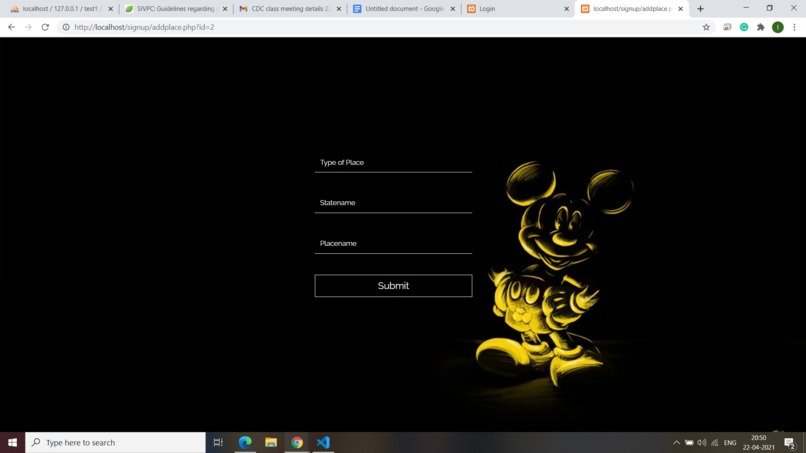This screenshot has height=453, width=806.
Task: View site information icon in address bar
Action: (x=66, y=27)
